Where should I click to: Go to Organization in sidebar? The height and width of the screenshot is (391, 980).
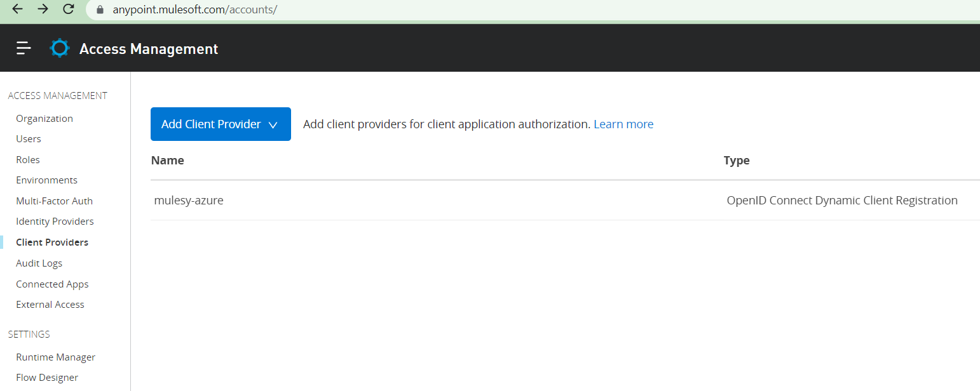pos(44,118)
